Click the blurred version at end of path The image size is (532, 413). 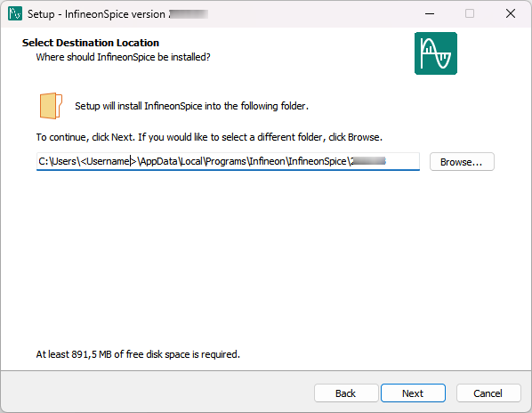(368, 161)
